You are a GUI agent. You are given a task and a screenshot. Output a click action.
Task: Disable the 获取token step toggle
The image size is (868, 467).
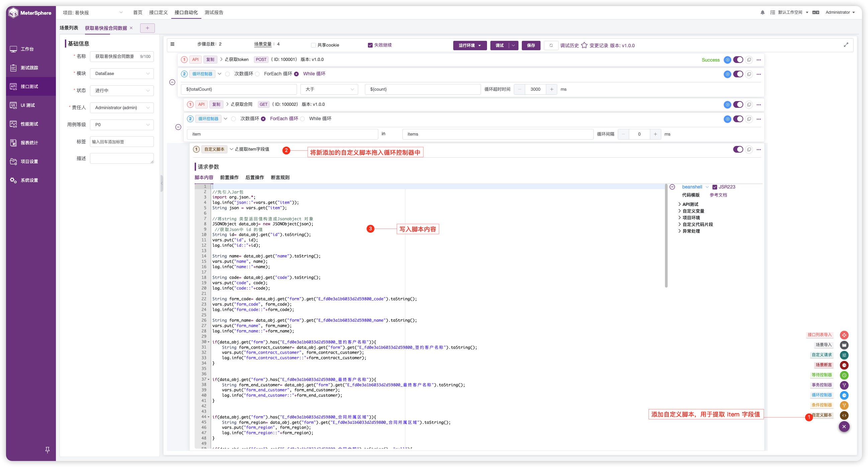pyautogui.click(x=738, y=60)
